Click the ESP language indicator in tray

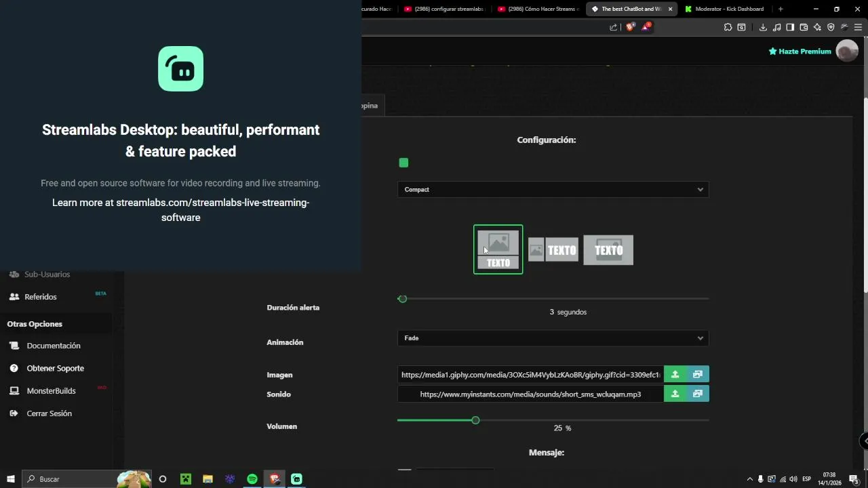pyautogui.click(x=807, y=479)
